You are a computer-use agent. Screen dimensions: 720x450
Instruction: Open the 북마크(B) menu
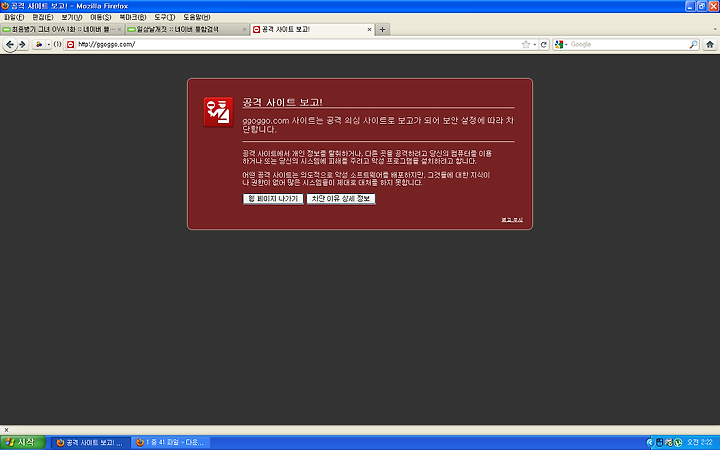pyautogui.click(x=133, y=17)
